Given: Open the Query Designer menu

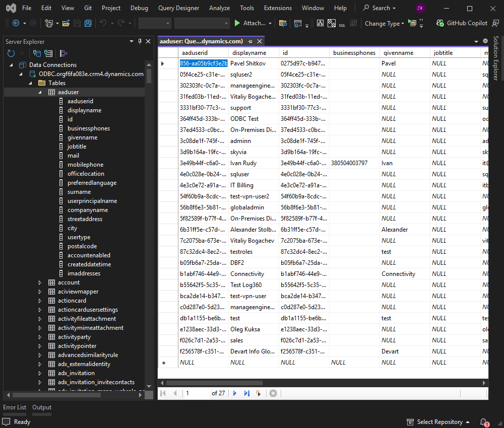Looking at the screenshot, I should [178, 8].
